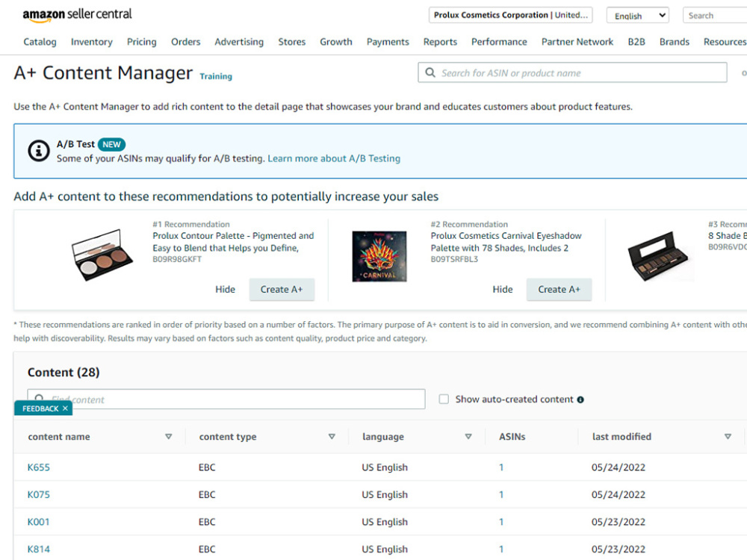Sort by content name arrow
This screenshot has height=560, width=747.
pyautogui.click(x=169, y=437)
